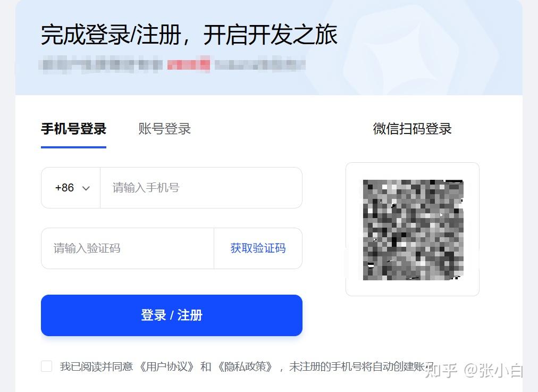Click the 知乎 @张小白 watermark
The width and height of the screenshot is (538, 392).
click(474, 370)
